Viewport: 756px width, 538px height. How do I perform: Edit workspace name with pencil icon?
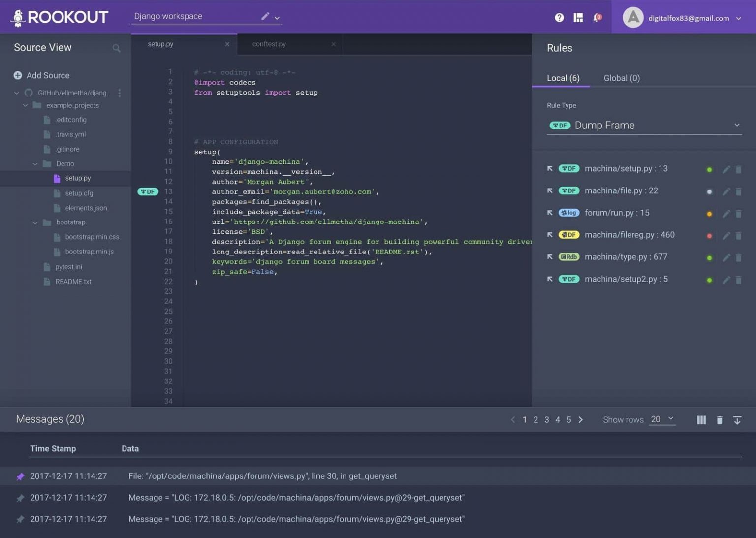point(265,16)
